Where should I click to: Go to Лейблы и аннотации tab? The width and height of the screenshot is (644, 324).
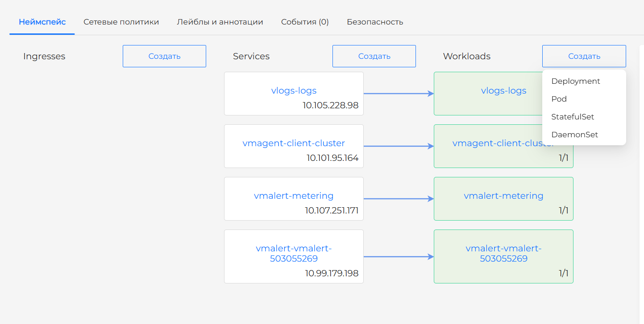tap(220, 22)
